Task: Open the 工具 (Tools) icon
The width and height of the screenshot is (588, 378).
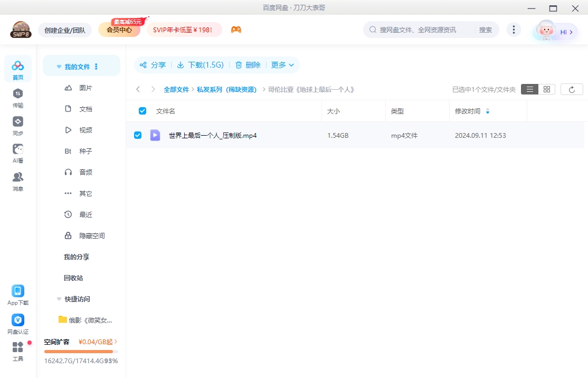Action: [17, 348]
